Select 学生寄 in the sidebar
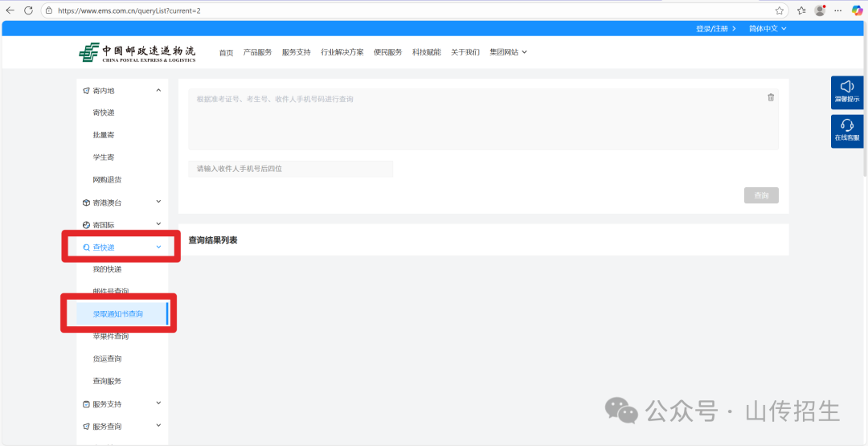The width and height of the screenshot is (868, 446). (x=104, y=158)
